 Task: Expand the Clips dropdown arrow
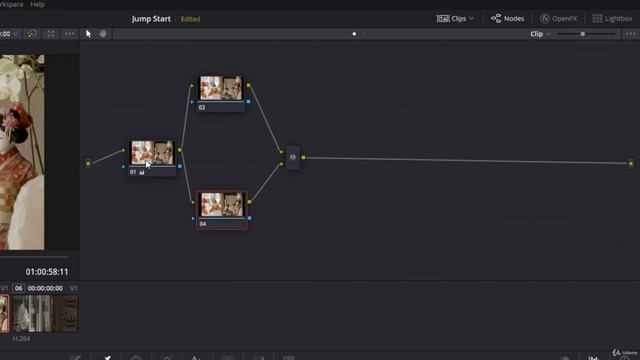point(471,18)
